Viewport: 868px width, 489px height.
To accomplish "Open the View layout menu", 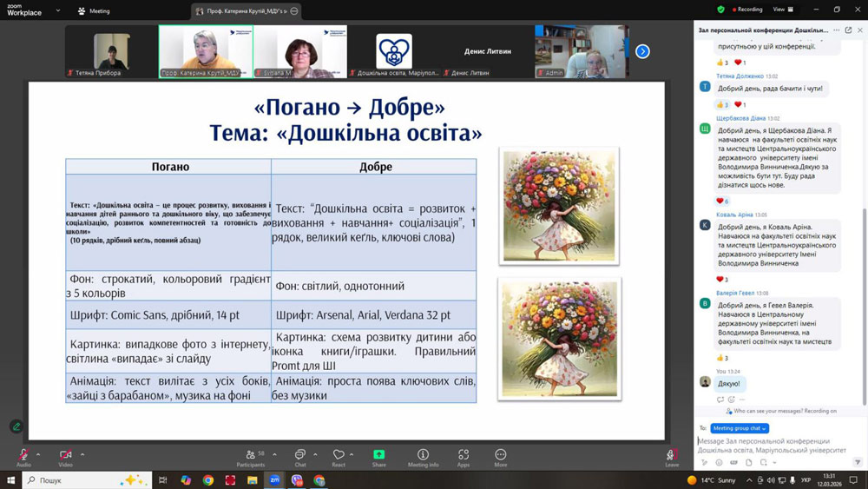I will (x=781, y=10).
